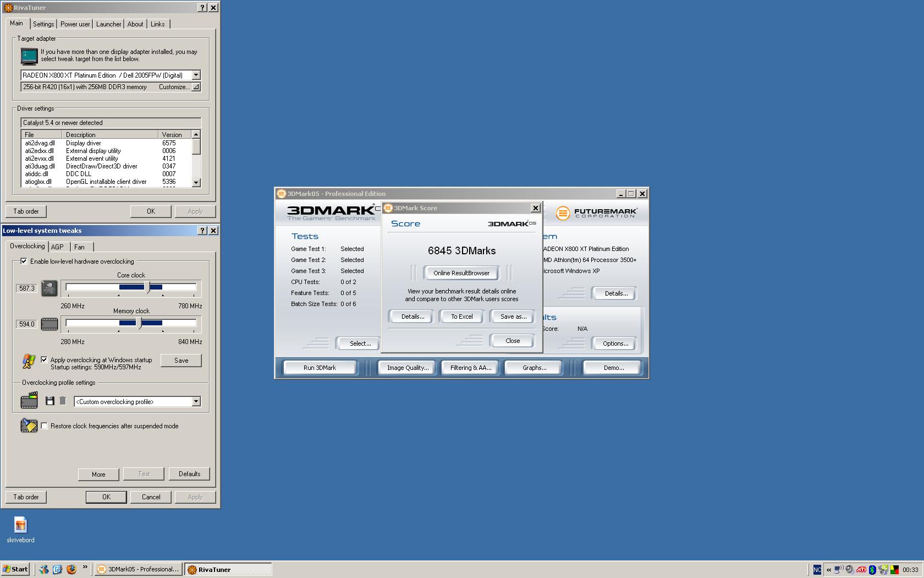Toggle Enable low-level hardware overclocking checkbox
The image size is (924, 578).
tap(24, 261)
